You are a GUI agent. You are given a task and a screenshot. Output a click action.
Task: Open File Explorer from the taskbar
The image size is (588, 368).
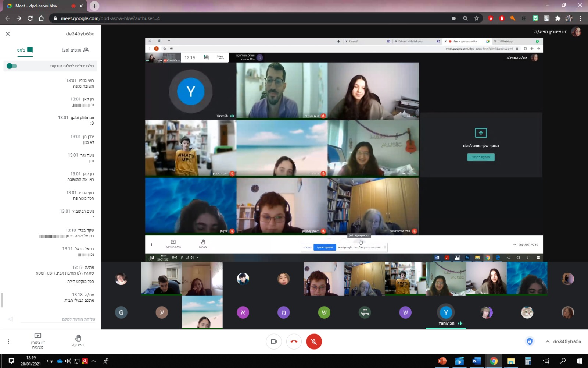click(x=511, y=361)
